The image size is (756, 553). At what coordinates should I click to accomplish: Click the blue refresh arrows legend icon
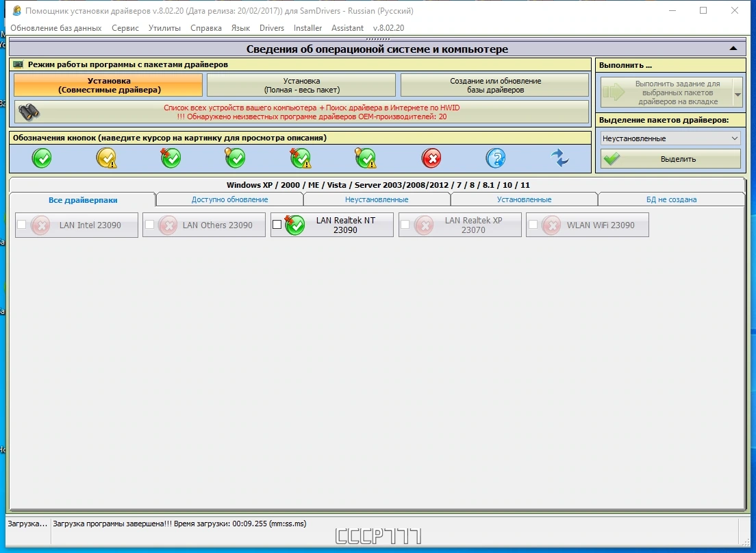point(559,158)
